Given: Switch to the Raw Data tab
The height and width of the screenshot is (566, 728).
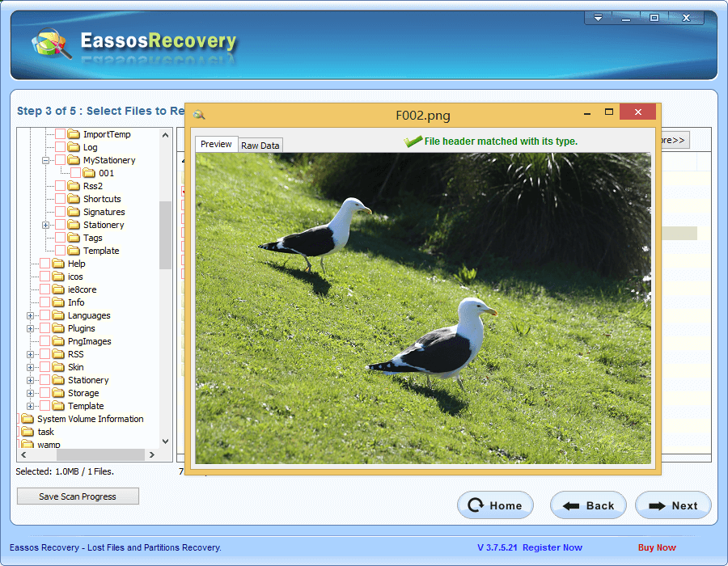Looking at the screenshot, I should point(260,145).
